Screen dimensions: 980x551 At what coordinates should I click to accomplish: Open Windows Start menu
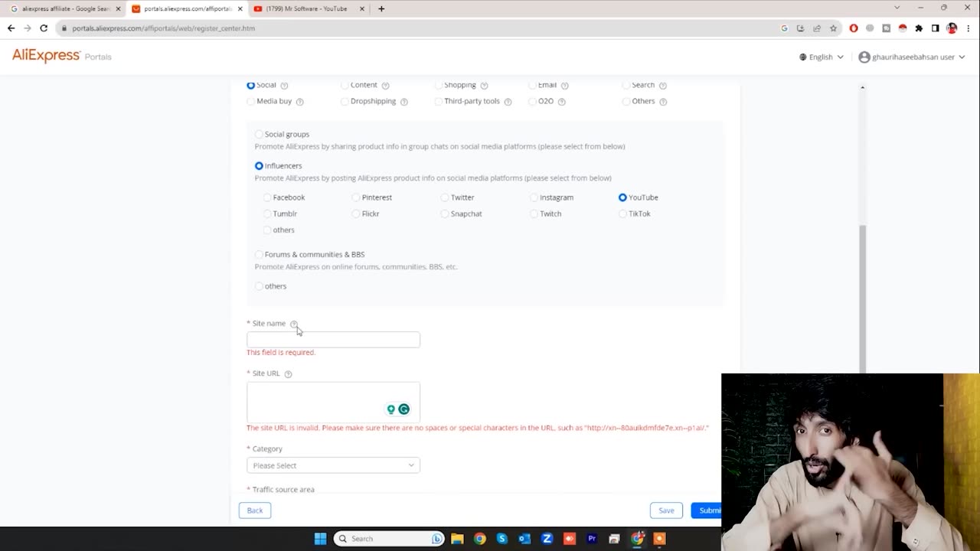click(320, 539)
